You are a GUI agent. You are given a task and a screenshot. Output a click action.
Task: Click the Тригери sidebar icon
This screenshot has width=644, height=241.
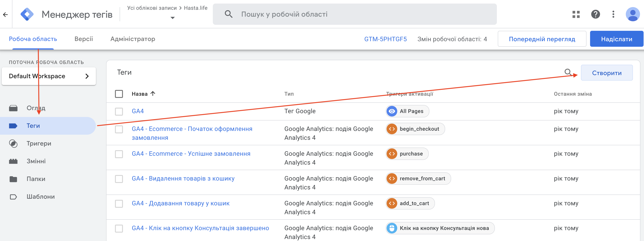(13, 144)
